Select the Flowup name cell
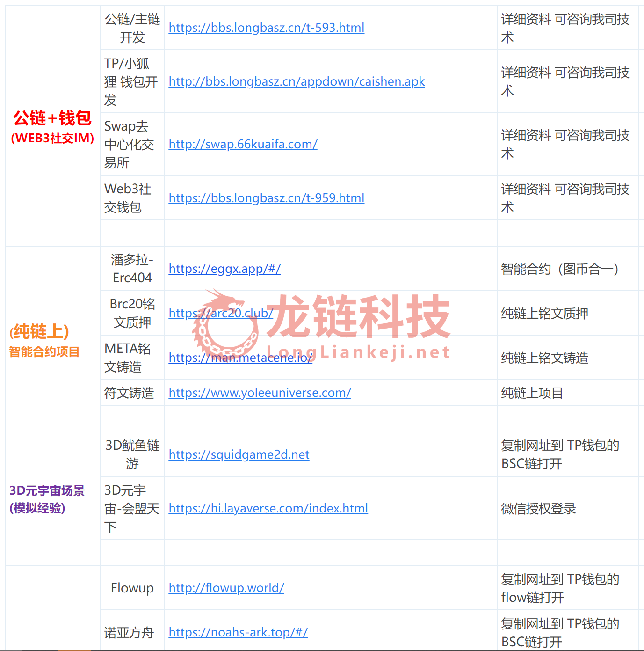The width and height of the screenshot is (644, 651). tap(132, 588)
